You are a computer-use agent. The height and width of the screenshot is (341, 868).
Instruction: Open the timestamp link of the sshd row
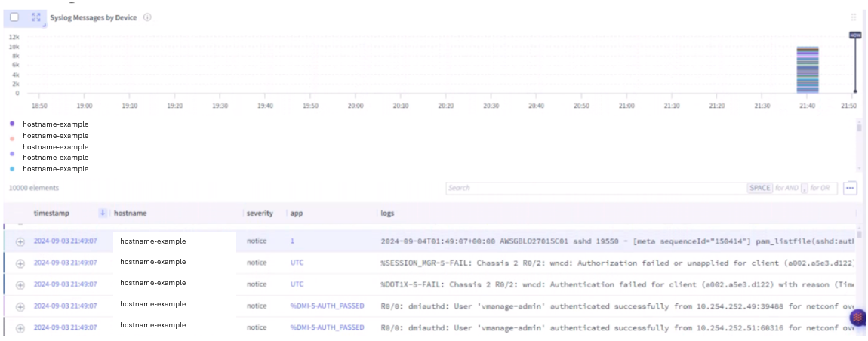pyautogui.click(x=66, y=241)
